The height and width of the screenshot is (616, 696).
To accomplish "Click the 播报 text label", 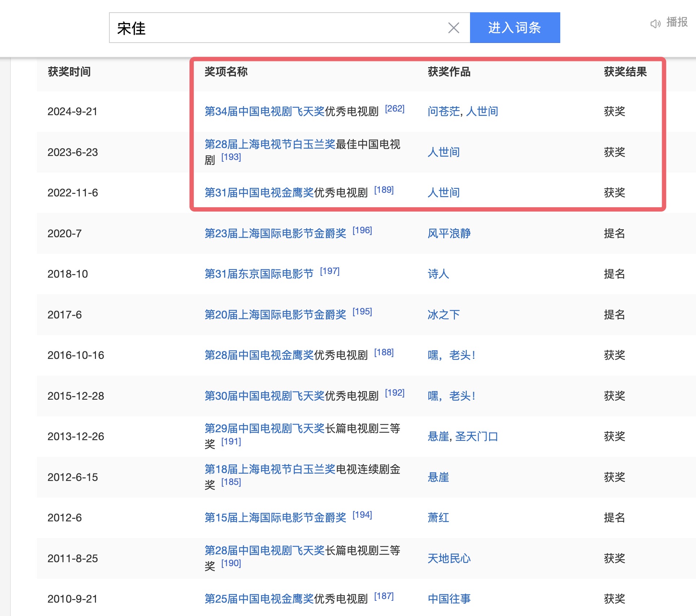I will click(x=677, y=22).
